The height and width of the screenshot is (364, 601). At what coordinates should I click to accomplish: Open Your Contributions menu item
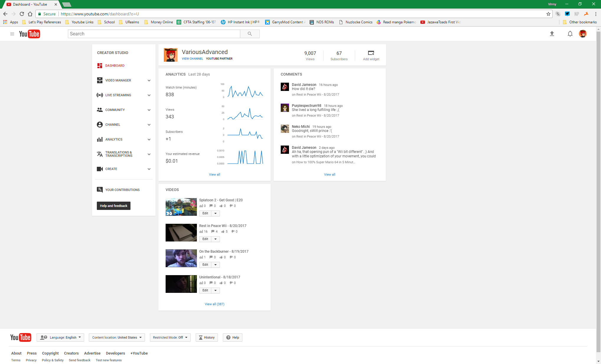click(123, 190)
